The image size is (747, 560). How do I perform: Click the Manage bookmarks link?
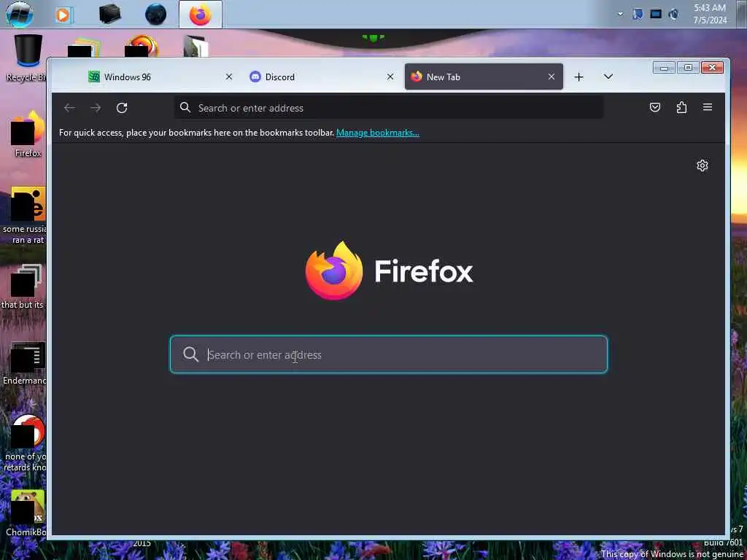(x=378, y=133)
